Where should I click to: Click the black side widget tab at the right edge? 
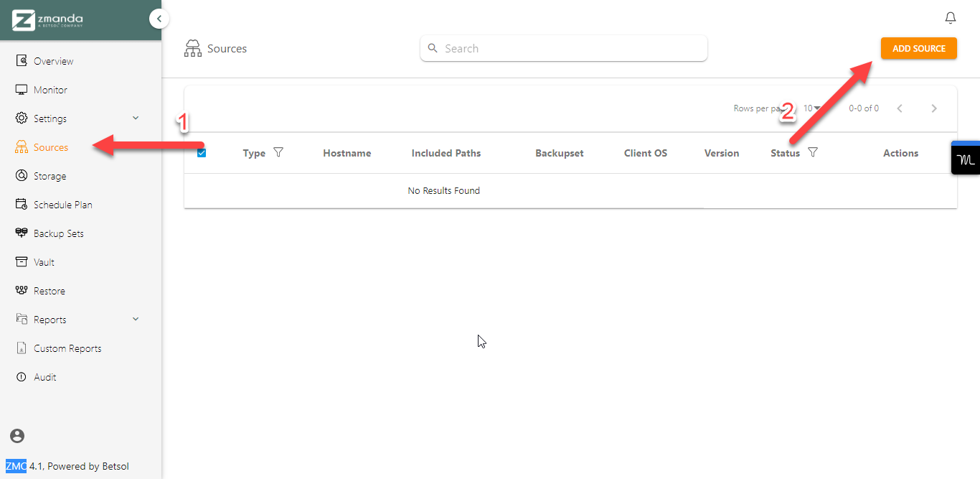(x=966, y=158)
